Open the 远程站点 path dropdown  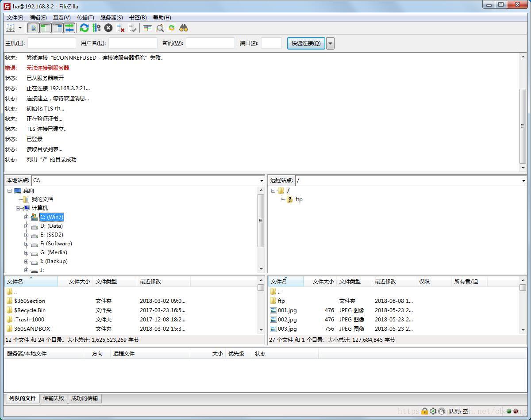click(x=523, y=180)
